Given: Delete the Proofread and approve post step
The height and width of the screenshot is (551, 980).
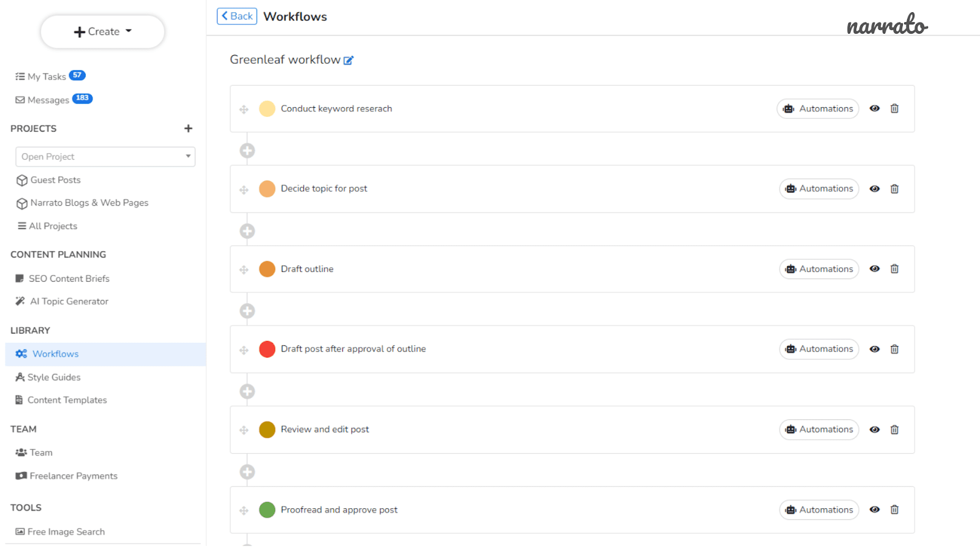Looking at the screenshot, I should (x=894, y=510).
